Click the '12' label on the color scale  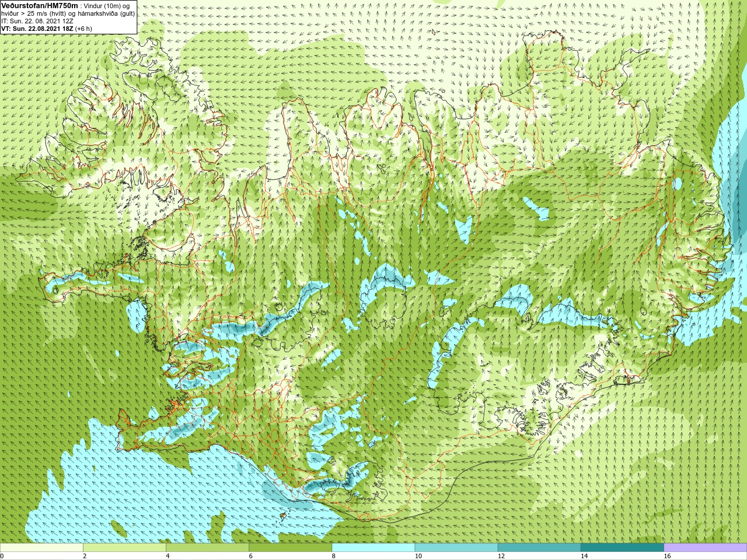pos(501,556)
